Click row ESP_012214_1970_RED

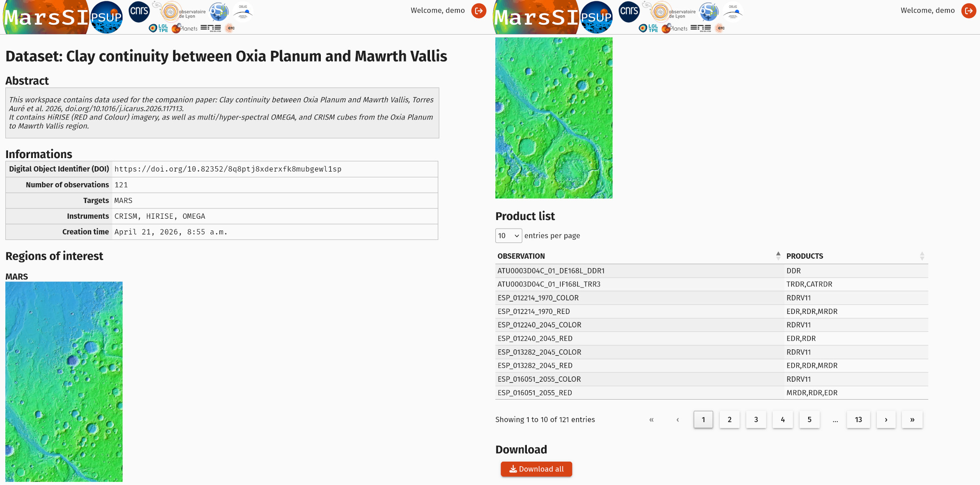pos(712,311)
